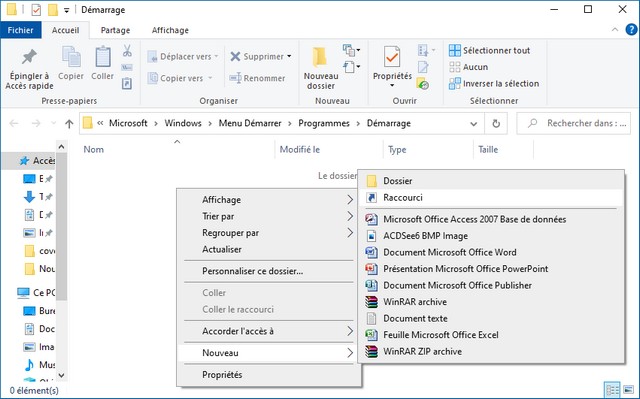
Task: Click the scissors Couper icon
Action: click(x=127, y=51)
